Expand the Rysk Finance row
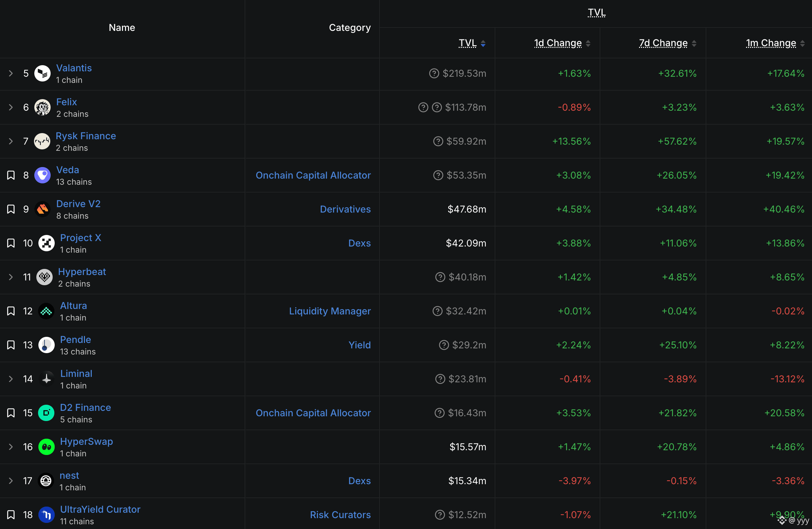The height and width of the screenshot is (529, 812). coord(11,141)
